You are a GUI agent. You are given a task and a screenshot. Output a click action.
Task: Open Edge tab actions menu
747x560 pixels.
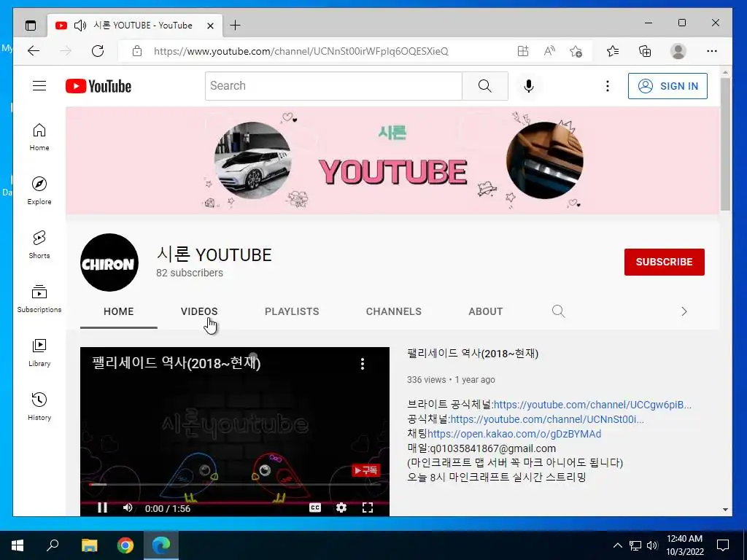pos(31,26)
